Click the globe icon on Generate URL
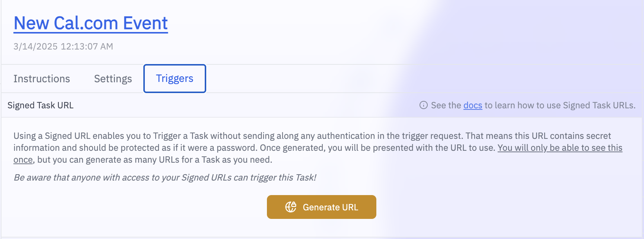This screenshot has height=239, width=644. [x=291, y=207]
